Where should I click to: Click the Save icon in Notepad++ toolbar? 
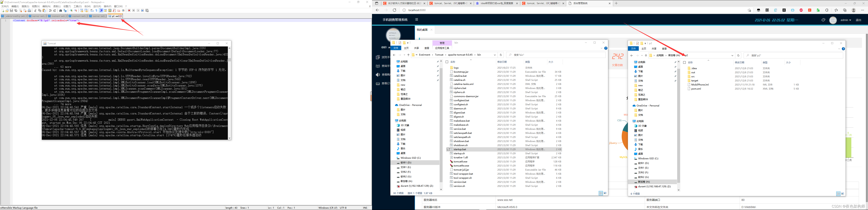tap(11, 10)
